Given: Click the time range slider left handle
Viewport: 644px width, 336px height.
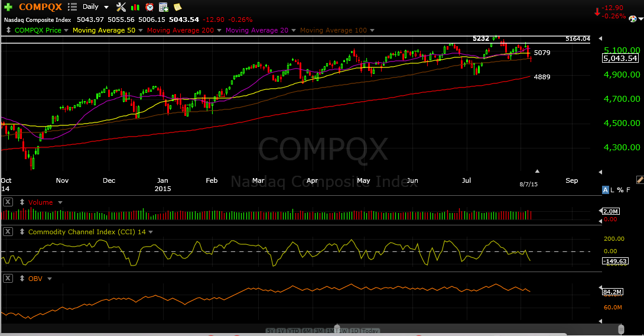Looking at the screenshot, I should point(337,329).
